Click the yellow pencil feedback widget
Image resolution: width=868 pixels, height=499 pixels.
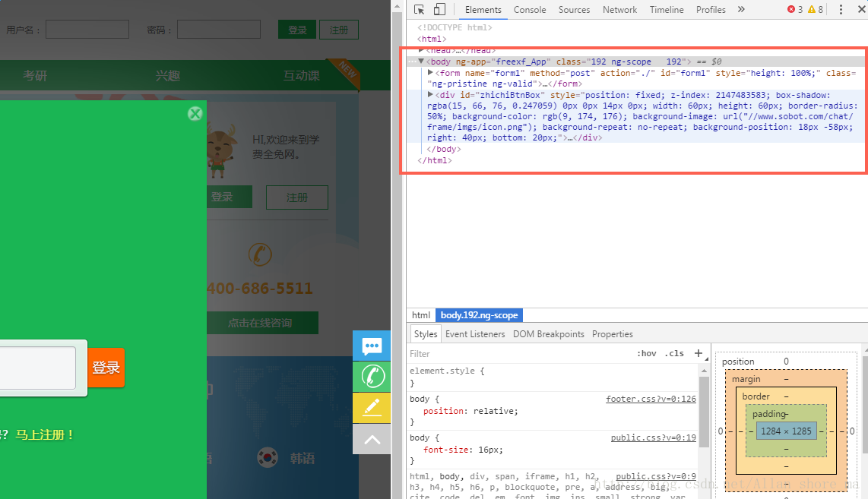coord(372,408)
